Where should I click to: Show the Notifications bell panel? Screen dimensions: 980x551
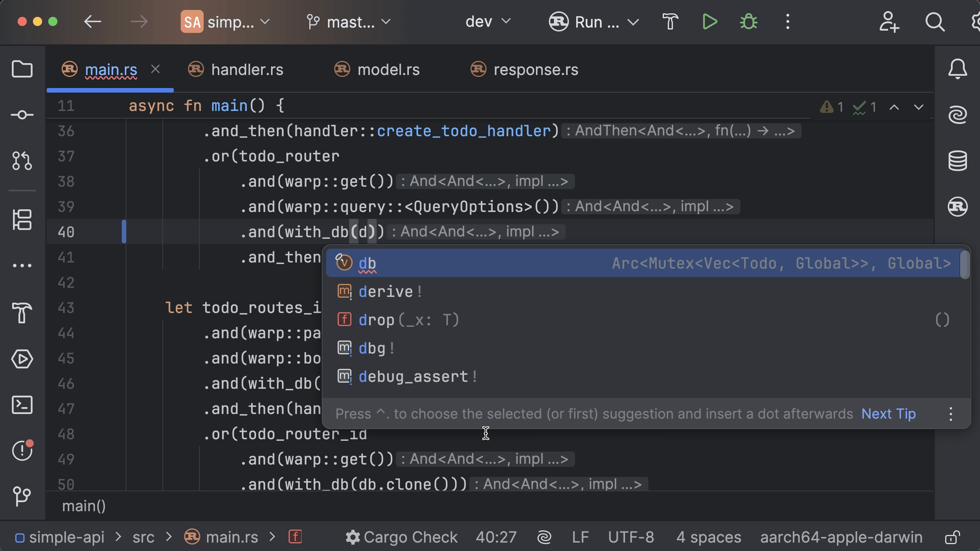[x=957, y=69]
